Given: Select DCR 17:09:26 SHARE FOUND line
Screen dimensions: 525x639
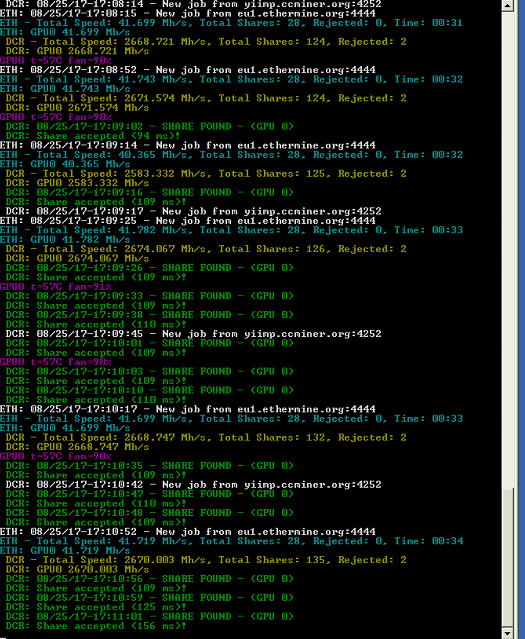Looking at the screenshot, I should (x=150, y=268).
